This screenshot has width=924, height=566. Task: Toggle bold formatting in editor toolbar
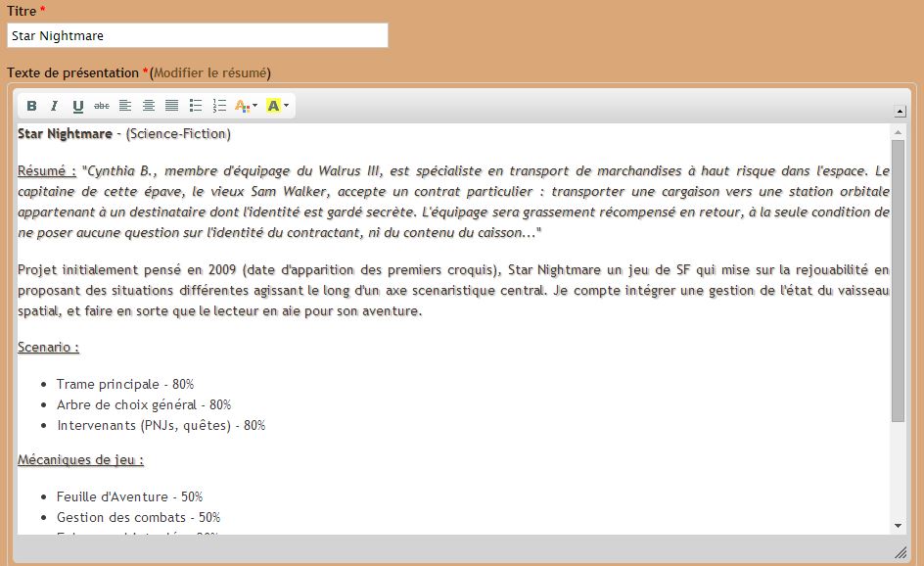pos(31,106)
